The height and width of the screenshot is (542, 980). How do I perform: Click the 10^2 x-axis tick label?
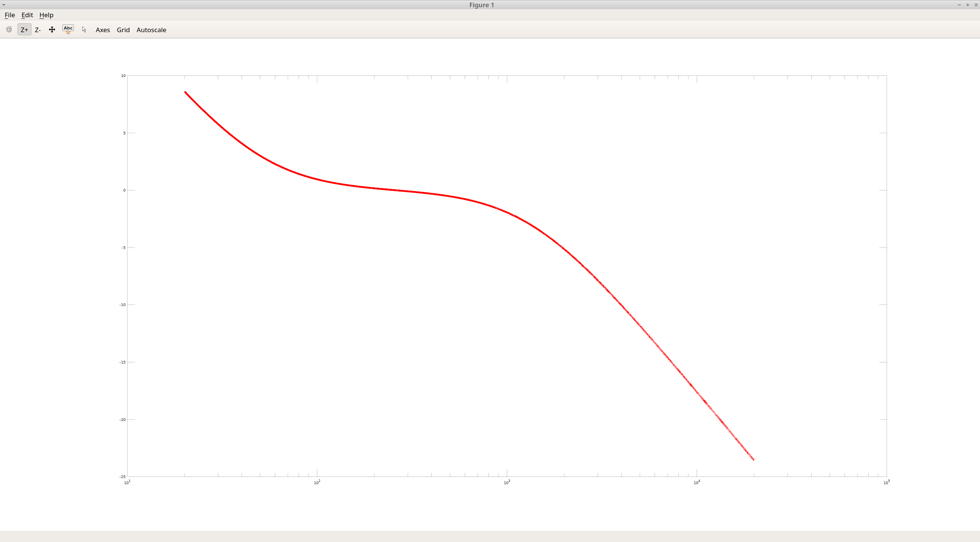coord(317,482)
